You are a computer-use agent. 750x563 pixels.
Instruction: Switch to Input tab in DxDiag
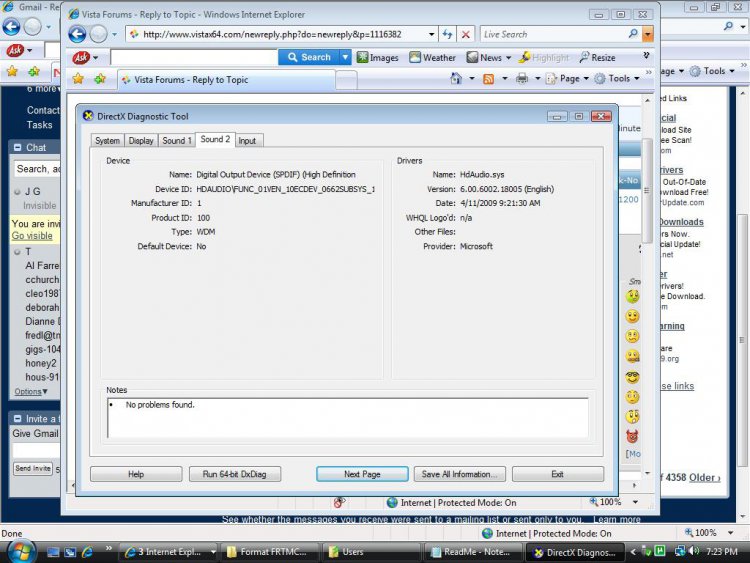247,141
